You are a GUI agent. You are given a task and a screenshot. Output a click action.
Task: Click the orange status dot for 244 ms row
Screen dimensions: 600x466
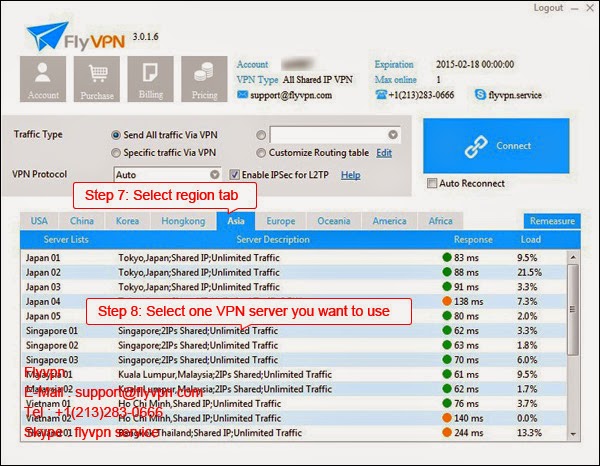[x=447, y=432]
